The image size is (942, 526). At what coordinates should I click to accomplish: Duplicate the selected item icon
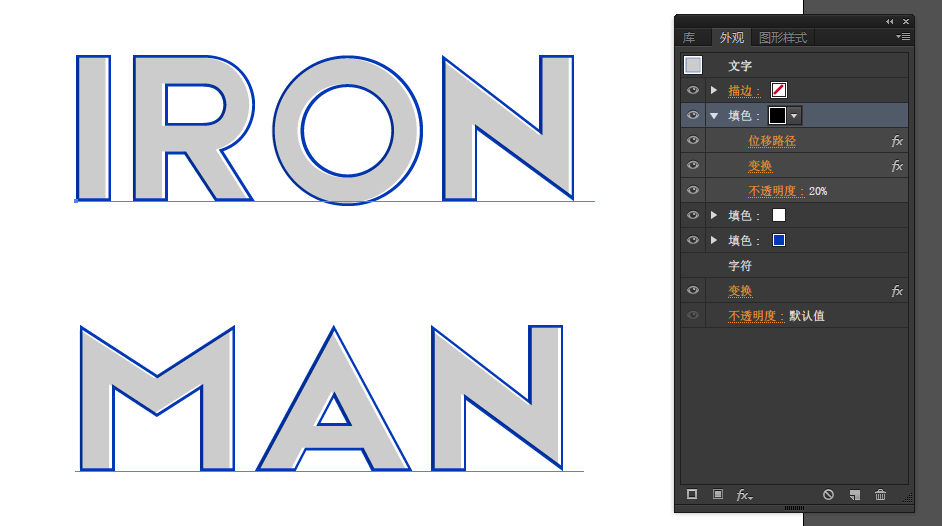pos(854,495)
